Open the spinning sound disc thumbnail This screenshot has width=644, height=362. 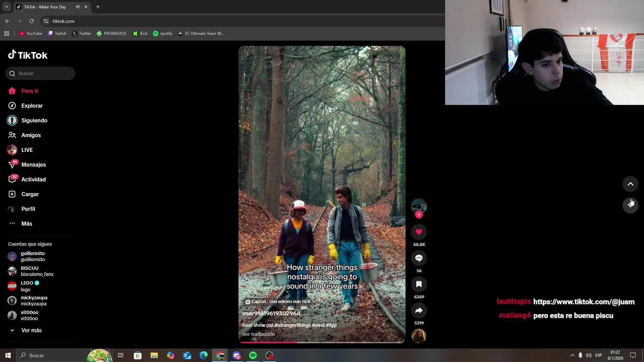(x=419, y=335)
